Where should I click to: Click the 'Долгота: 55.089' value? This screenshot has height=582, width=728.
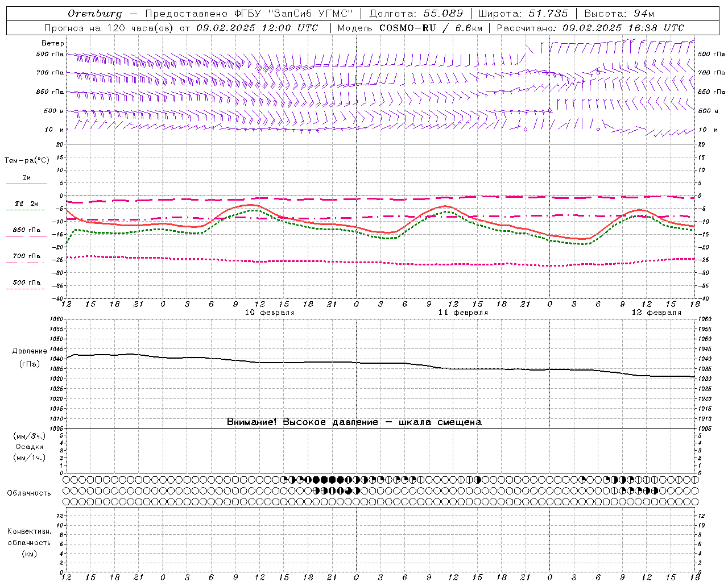tap(416, 14)
